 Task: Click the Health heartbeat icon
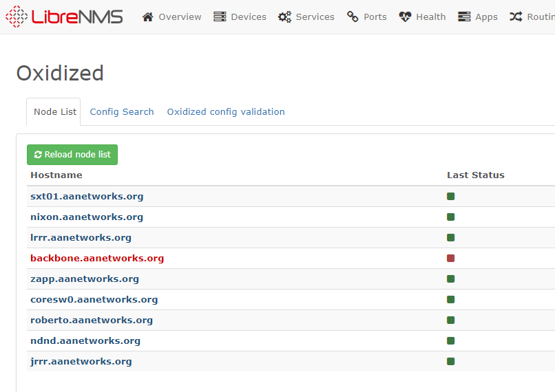(x=405, y=17)
